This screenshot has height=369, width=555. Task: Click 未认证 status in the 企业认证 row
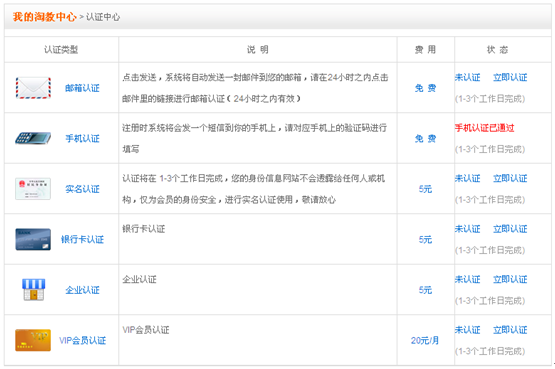point(468,279)
